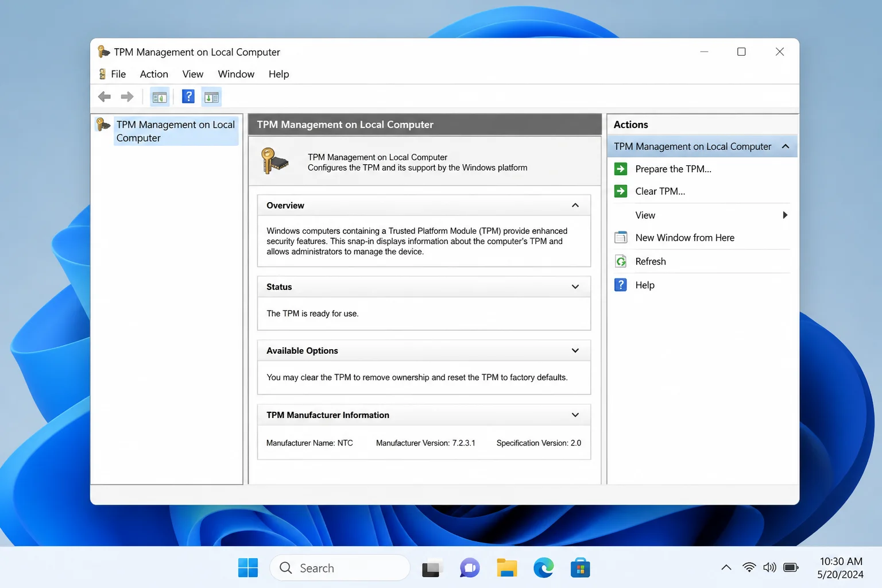This screenshot has width=882, height=588.
Task: Minimize the TPM Management window
Action: point(704,52)
